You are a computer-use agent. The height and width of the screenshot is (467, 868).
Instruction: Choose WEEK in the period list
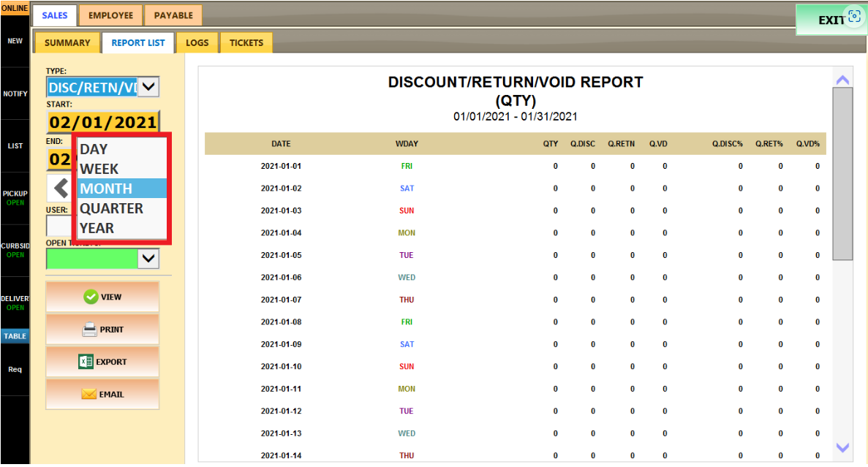pyautogui.click(x=99, y=169)
